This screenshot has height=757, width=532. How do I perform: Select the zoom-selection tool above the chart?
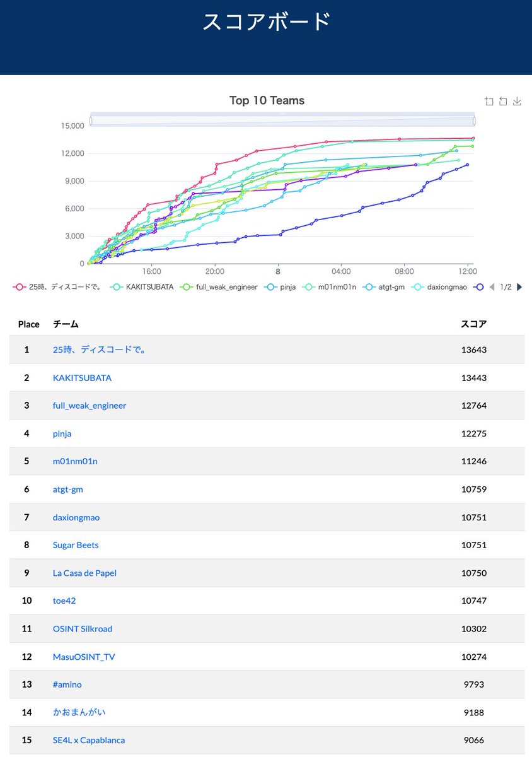coord(489,101)
